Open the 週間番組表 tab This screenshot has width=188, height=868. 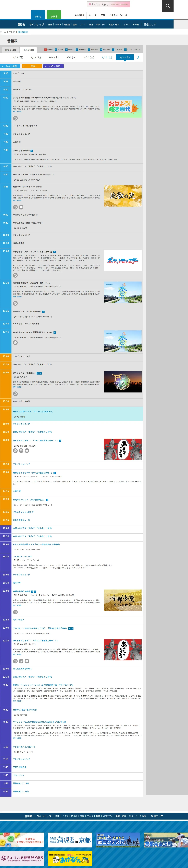(10, 50)
